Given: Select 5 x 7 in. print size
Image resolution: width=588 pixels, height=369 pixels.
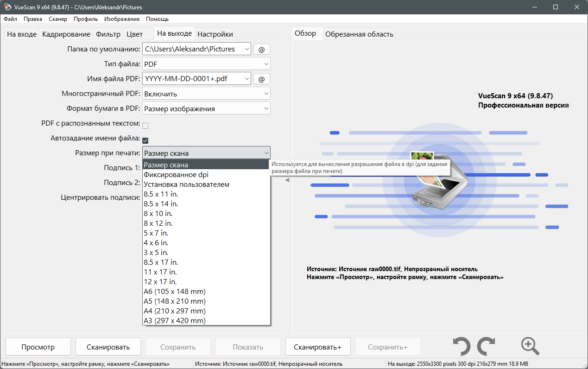Looking at the screenshot, I should pyautogui.click(x=206, y=233).
